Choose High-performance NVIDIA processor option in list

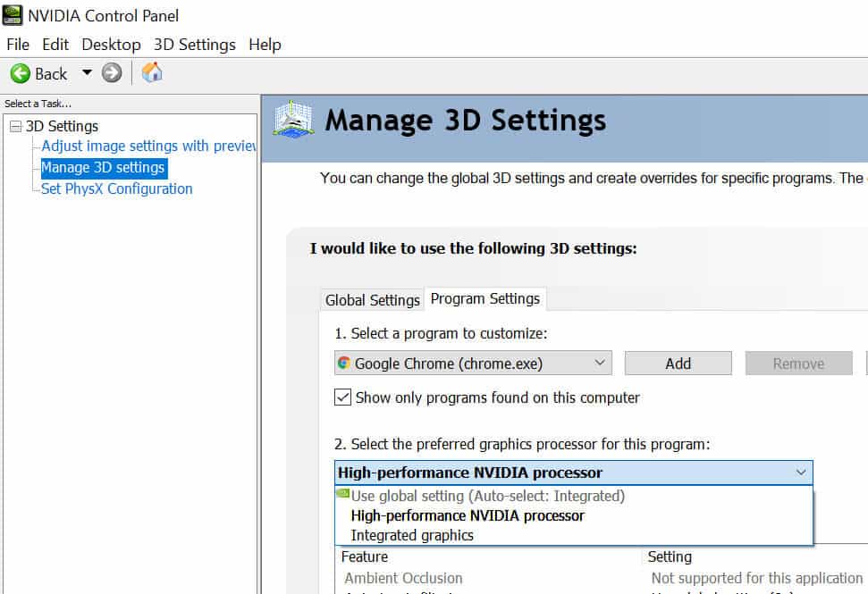(468, 515)
